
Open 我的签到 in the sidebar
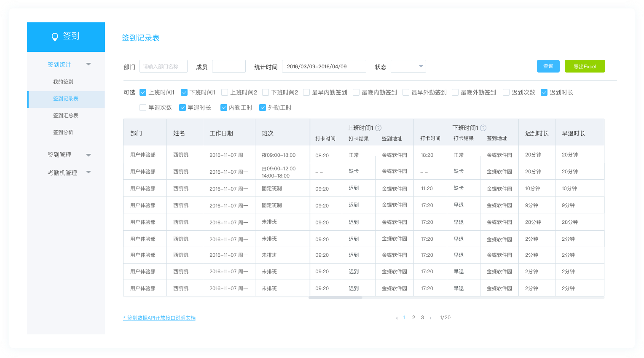[x=63, y=82]
